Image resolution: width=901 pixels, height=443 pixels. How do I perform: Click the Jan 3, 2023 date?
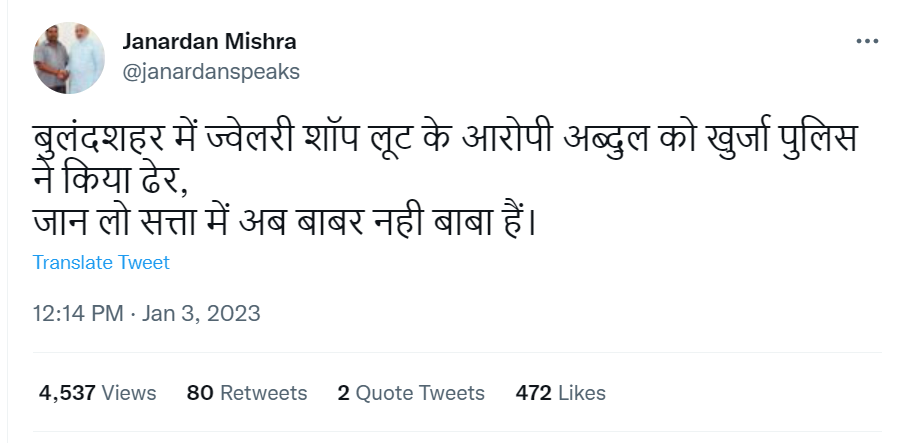(201, 314)
